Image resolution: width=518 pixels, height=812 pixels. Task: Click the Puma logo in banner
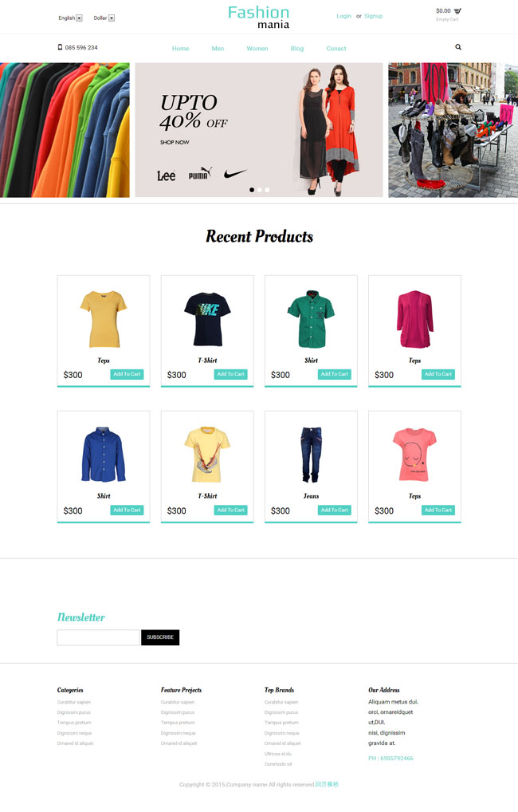coord(200,173)
